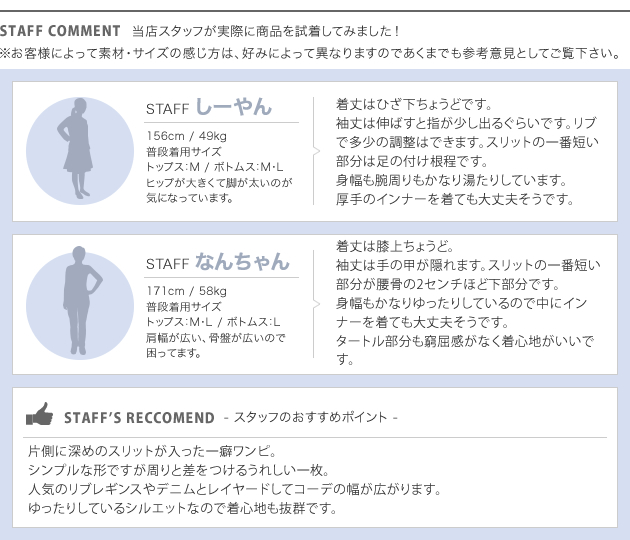Screen dimensions: 630x540
Task: Click the arrow divider in なんちゃん card
Action: 316,305
